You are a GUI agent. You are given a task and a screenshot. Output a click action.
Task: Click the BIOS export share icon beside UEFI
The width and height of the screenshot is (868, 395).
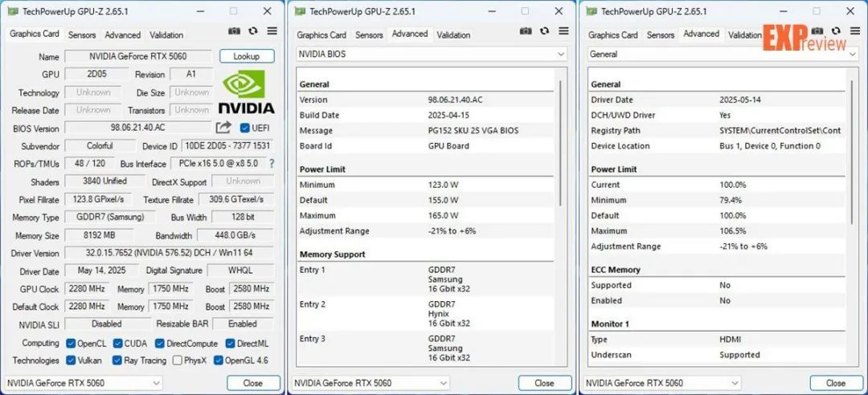click(x=223, y=128)
